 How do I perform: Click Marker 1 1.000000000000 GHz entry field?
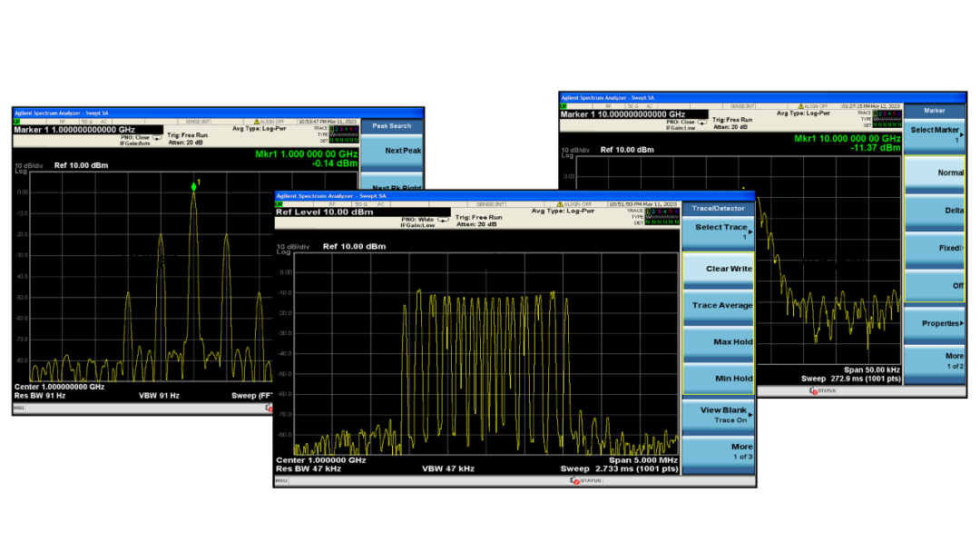(x=88, y=130)
